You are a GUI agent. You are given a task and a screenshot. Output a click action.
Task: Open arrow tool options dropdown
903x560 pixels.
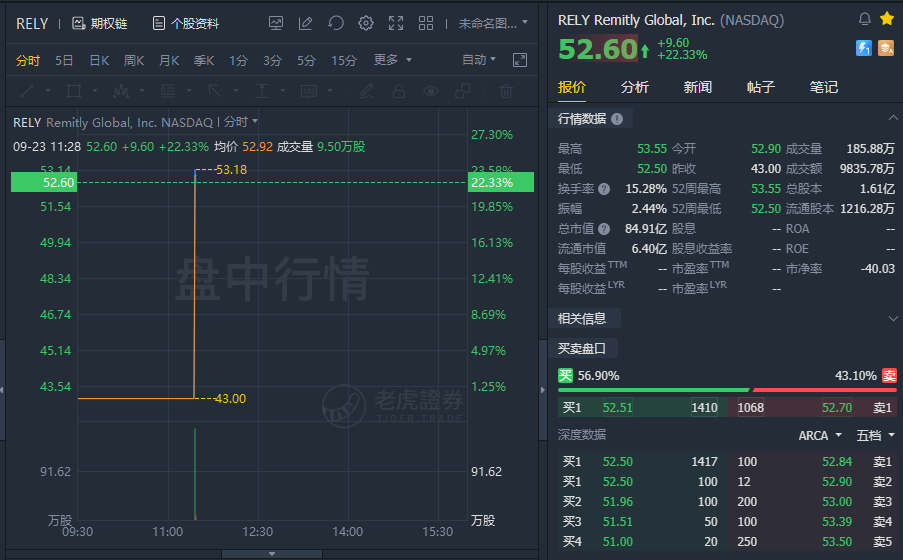coord(236,91)
